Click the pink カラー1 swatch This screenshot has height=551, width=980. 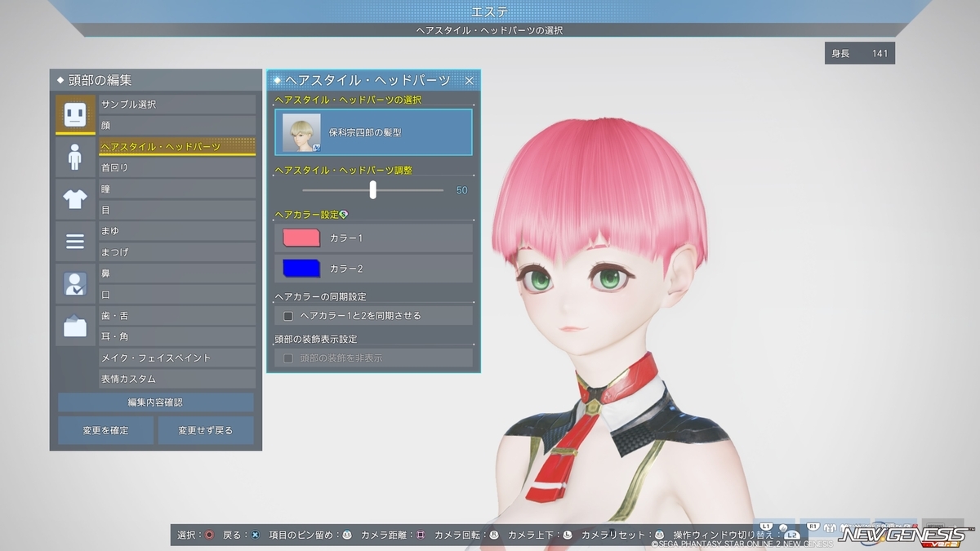pyautogui.click(x=301, y=238)
